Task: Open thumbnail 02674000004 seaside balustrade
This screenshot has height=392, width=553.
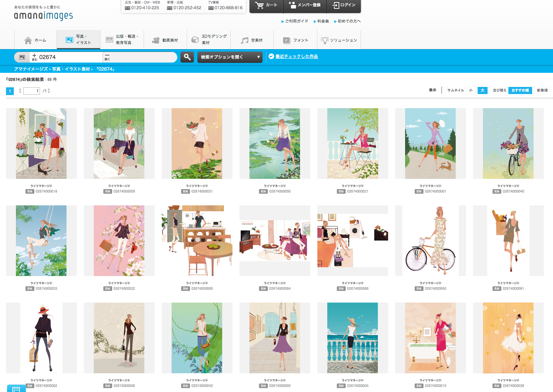Action: pos(353,338)
